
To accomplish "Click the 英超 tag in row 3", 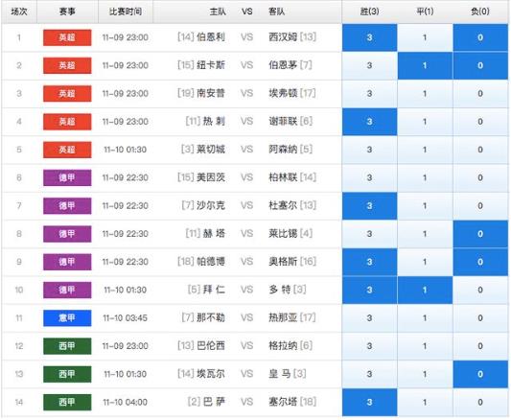I will coord(67,94).
